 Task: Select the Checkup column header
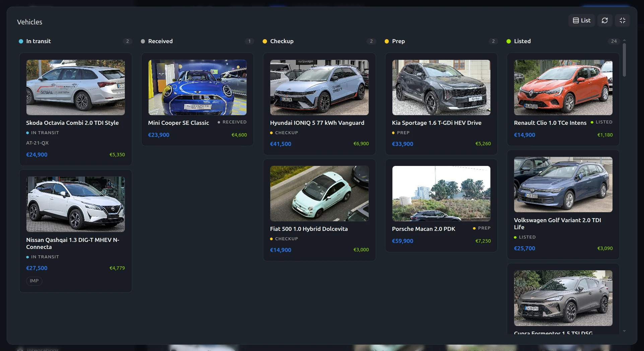pyautogui.click(x=282, y=41)
